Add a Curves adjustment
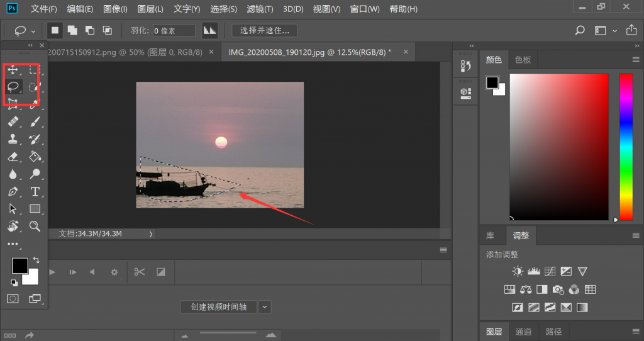644x341 pixels. 550,271
